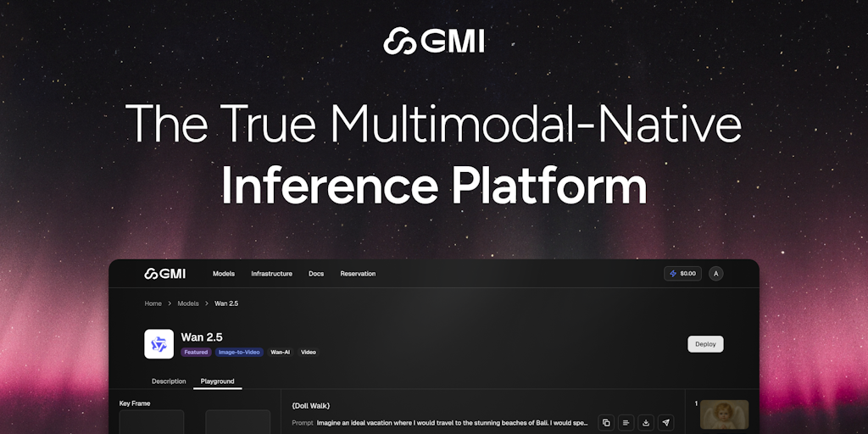Click the Image-to-Video tag
The height and width of the screenshot is (434, 868).
(x=239, y=352)
